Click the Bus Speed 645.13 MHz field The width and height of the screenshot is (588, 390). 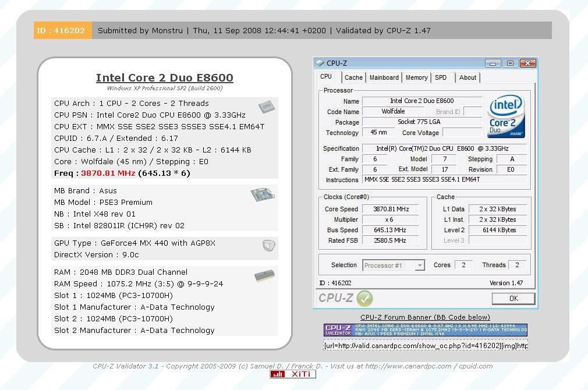click(x=391, y=231)
